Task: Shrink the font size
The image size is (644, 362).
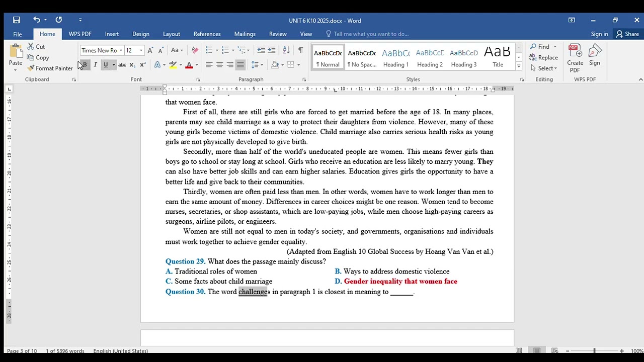Action: pyautogui.click(x=160, y=50)
